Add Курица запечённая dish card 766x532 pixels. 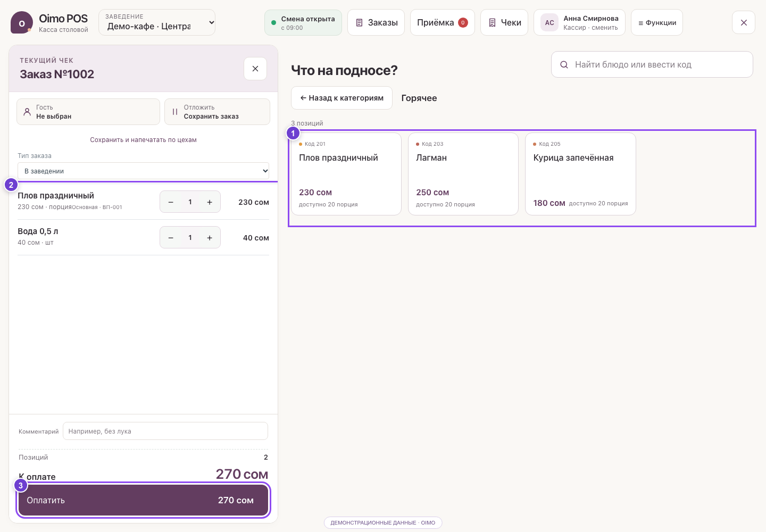580,174
